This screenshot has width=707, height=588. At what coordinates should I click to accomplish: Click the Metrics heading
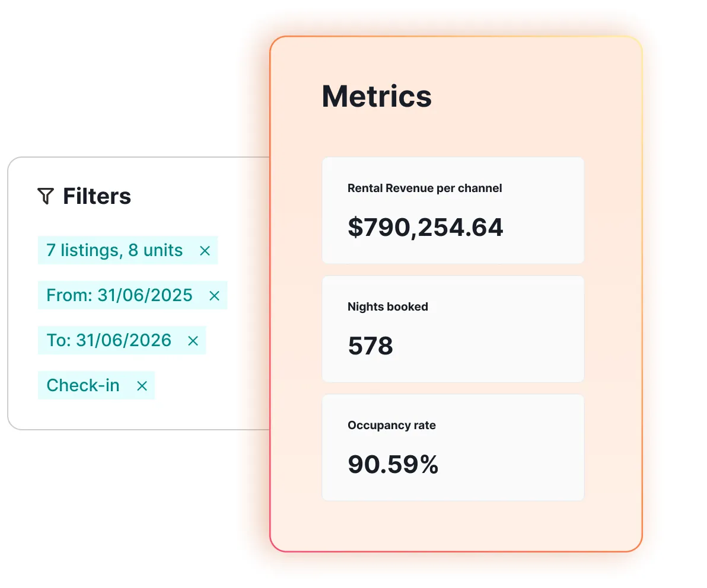point(377,96)
